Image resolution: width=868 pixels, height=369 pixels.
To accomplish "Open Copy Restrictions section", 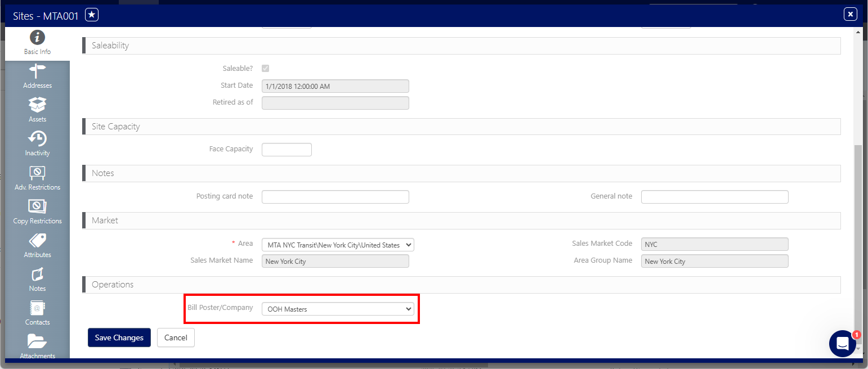I will (37, 212).
